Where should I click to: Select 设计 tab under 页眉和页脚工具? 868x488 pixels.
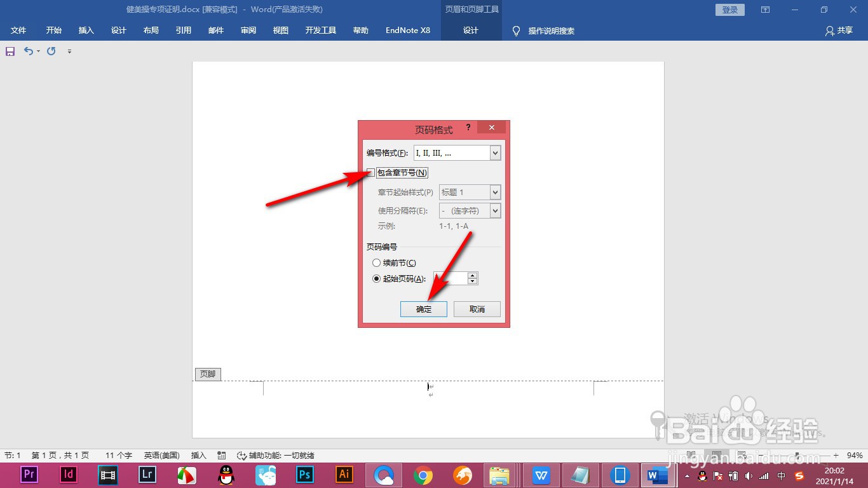coord(471,30)
